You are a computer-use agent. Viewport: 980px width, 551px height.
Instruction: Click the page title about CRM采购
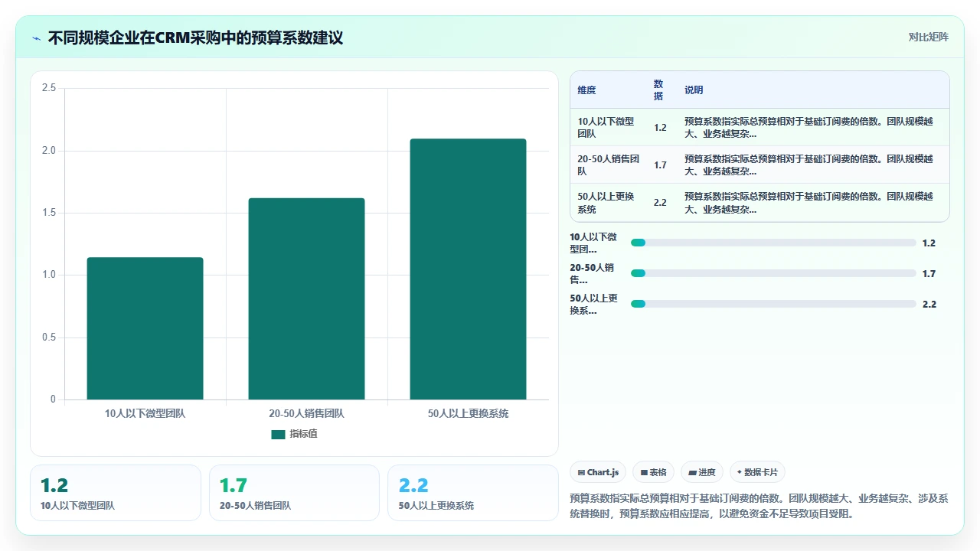(195, 37)
